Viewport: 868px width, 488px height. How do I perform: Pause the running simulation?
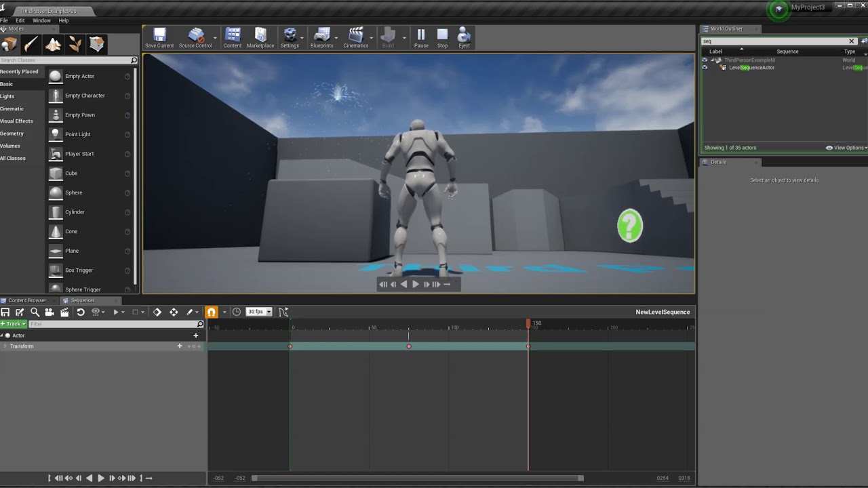[421, 38]
